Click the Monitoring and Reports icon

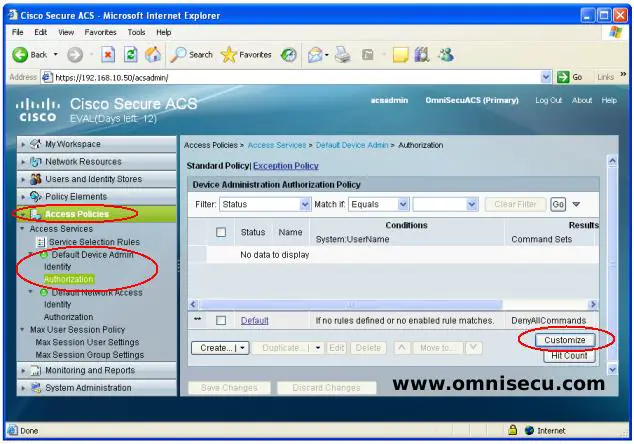36,370
